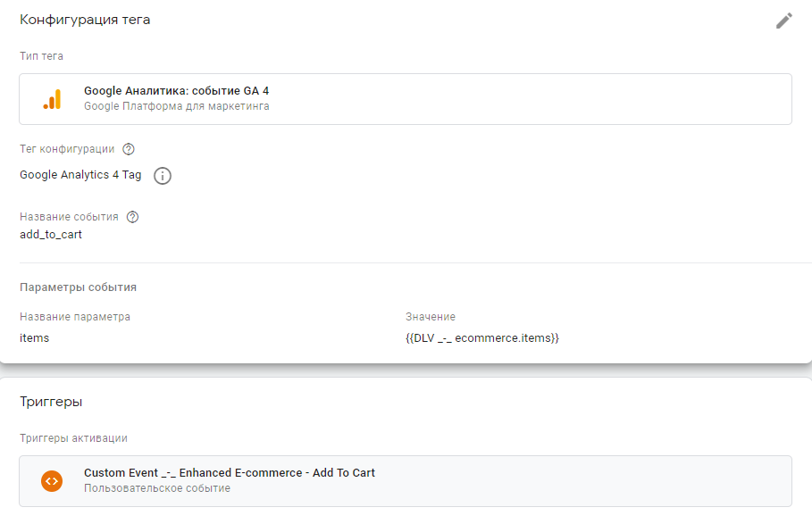Viewport: 812px width, 524px height.
Task: Click info icon beside Google Analytics 4 Tag
Action: pyautogui.click(x=163, y=176)
